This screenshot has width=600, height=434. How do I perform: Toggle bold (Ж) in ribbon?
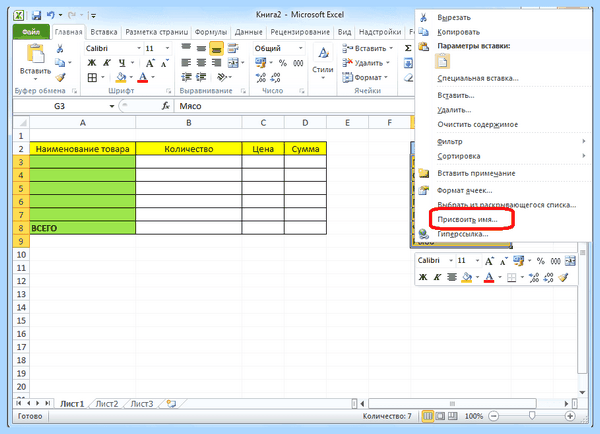[x=92, y=63]
